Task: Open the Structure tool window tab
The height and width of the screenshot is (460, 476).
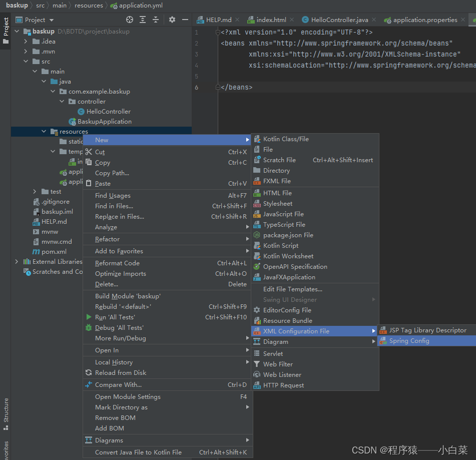Action: pos(6,414)
